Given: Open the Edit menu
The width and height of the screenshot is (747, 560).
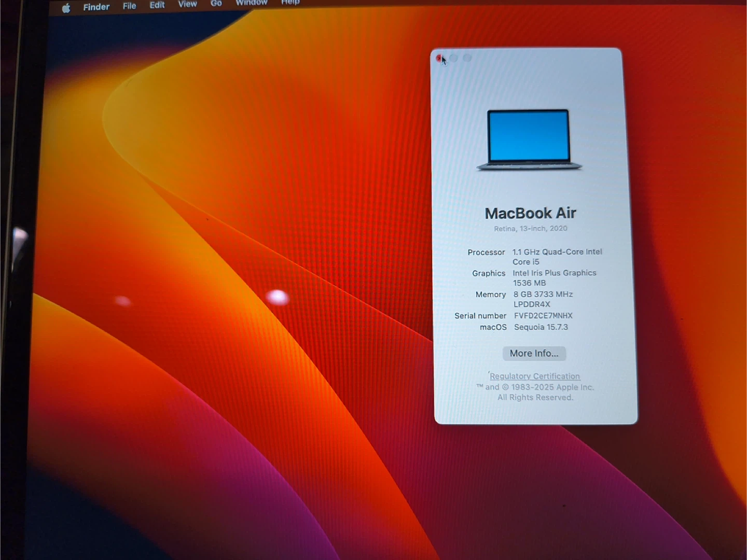Looking at the screenshot, I should (157, 5).
